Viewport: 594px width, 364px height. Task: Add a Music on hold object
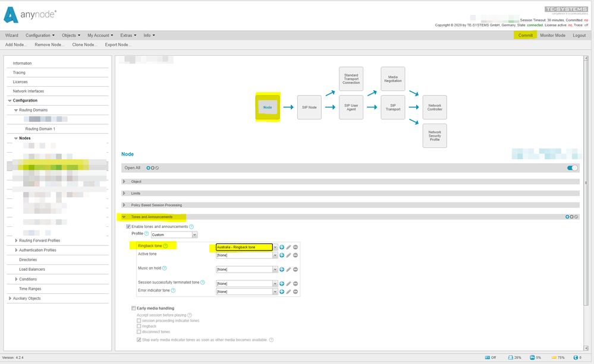point(282,270)
